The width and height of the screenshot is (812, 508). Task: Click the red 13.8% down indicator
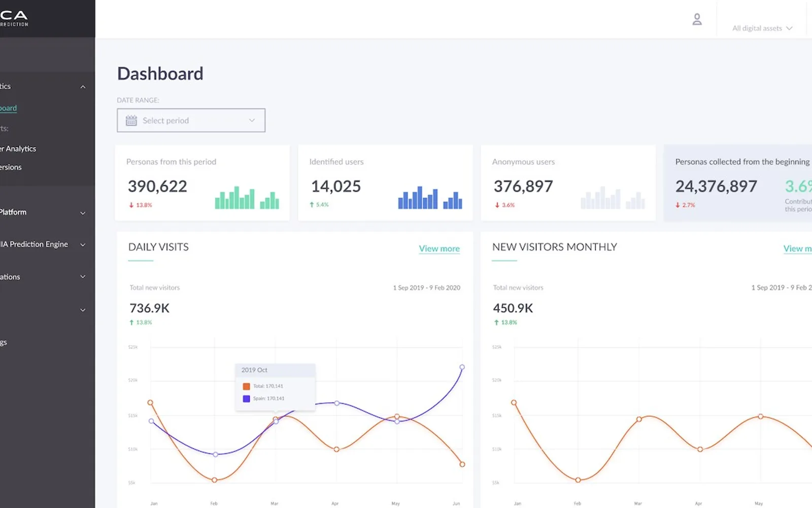141,205
